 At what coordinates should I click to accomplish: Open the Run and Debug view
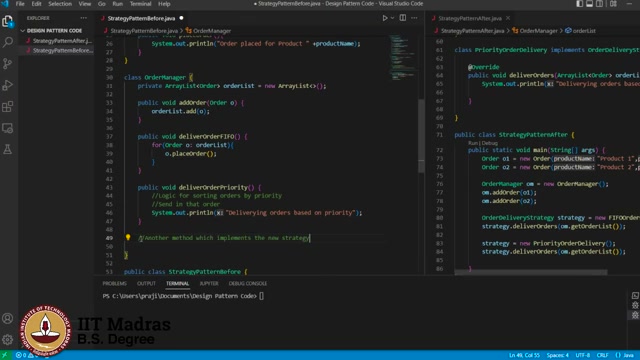point(8,85)
